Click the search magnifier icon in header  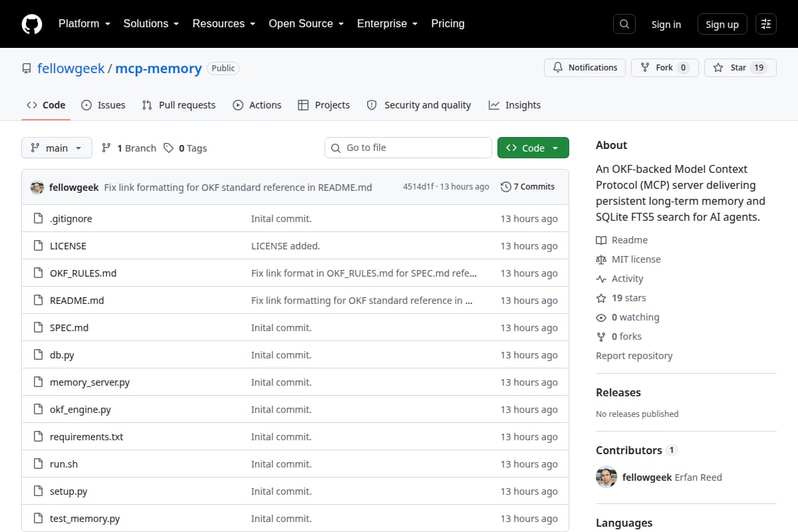(624, 24)
